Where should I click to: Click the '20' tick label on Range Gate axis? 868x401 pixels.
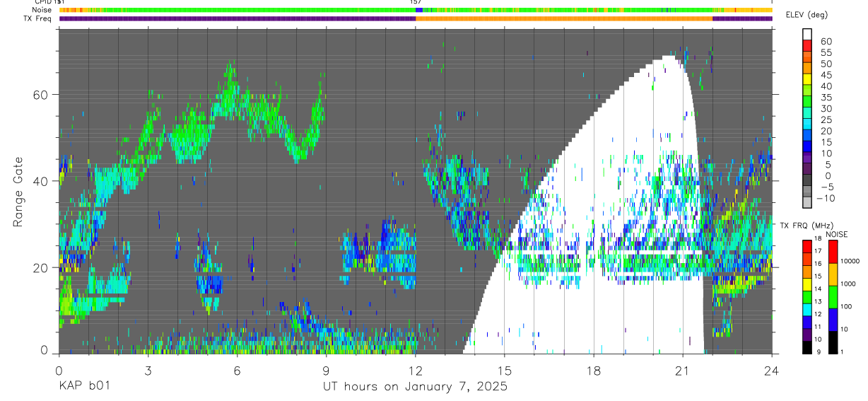pyautogui.click(x=40, y=267)
